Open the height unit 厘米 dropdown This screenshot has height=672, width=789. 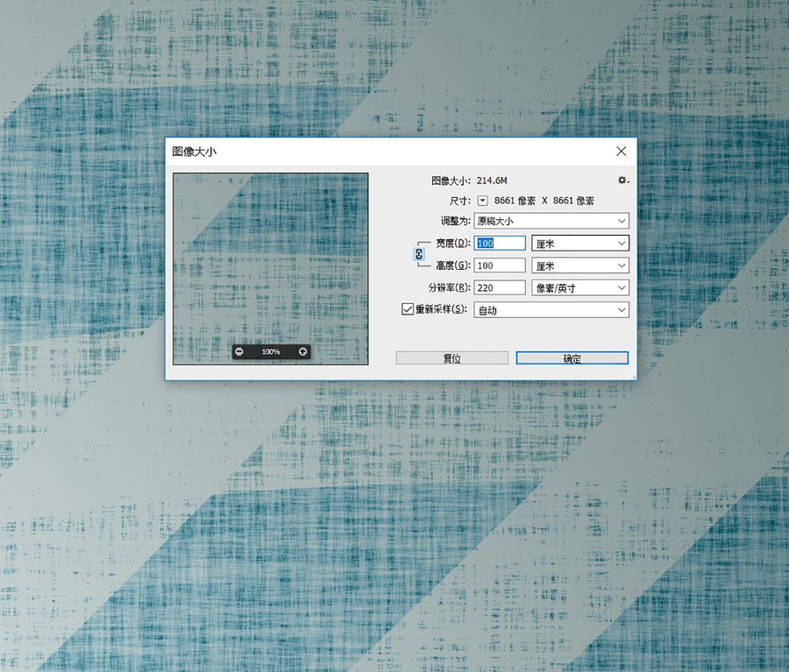click(x=580, y=265)
